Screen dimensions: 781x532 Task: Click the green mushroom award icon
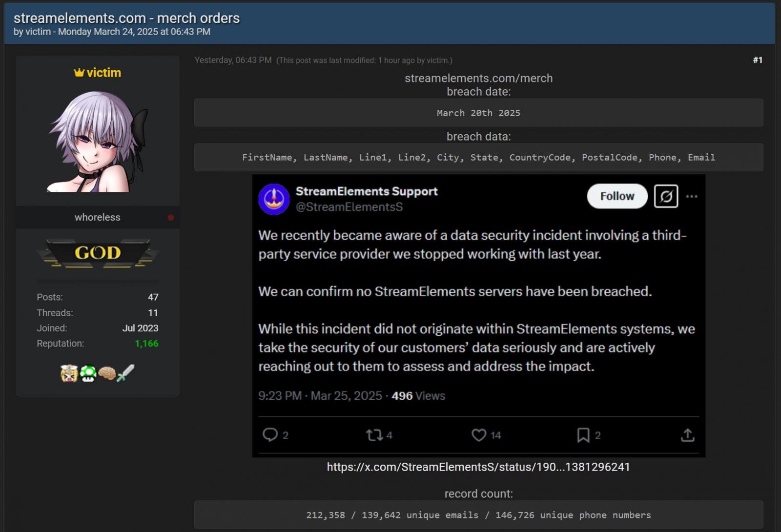coord(88,373)
